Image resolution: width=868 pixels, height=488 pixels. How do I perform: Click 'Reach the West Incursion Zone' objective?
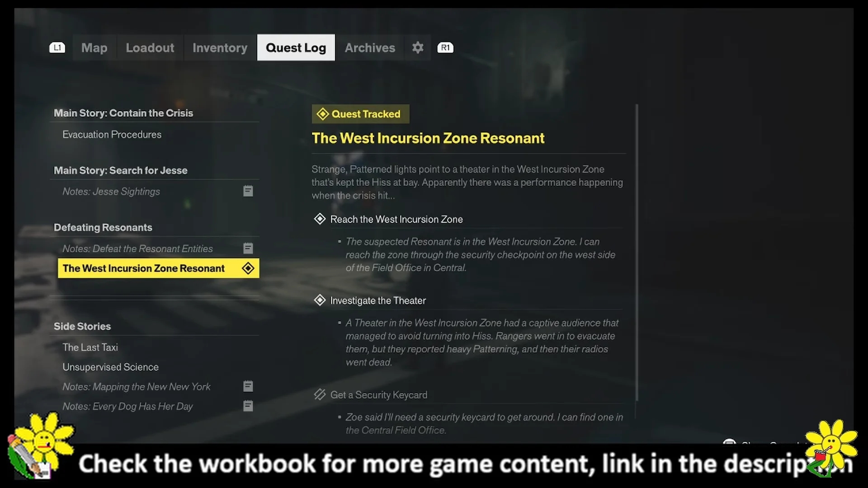click(396, 219)
